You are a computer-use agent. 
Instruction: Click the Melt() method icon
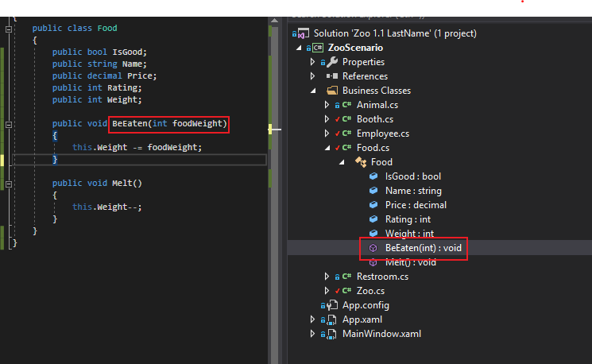coord(373,262)
